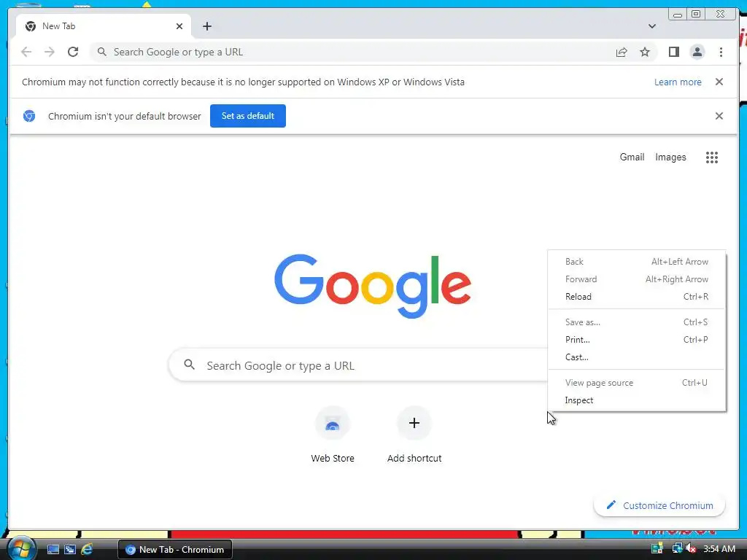The width and height of the screenshot is (747, 560).
Task: Expand the tab search dropdown arrow
Action: pos(651,26)
